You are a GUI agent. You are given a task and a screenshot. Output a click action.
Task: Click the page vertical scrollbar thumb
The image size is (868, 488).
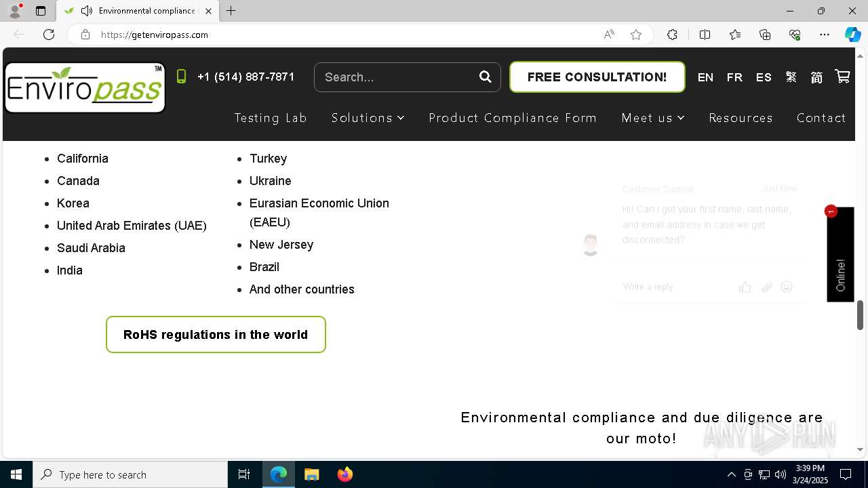coord(861,314)
